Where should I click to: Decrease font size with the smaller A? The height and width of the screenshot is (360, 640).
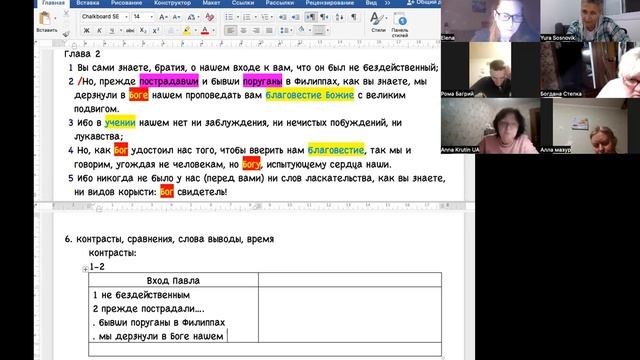click(x=176, y=17)
